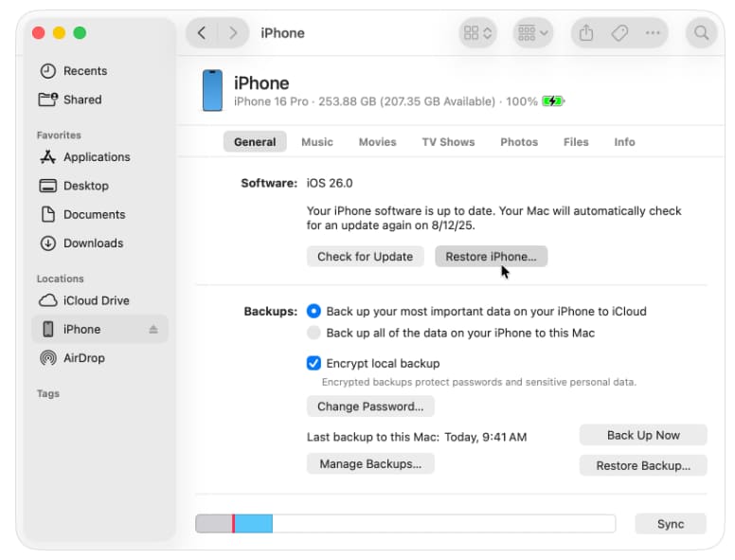Image resolution: width=735 pixels, height=560 pixels.
Task: Click Restore Backup… button
Action: 643,466
